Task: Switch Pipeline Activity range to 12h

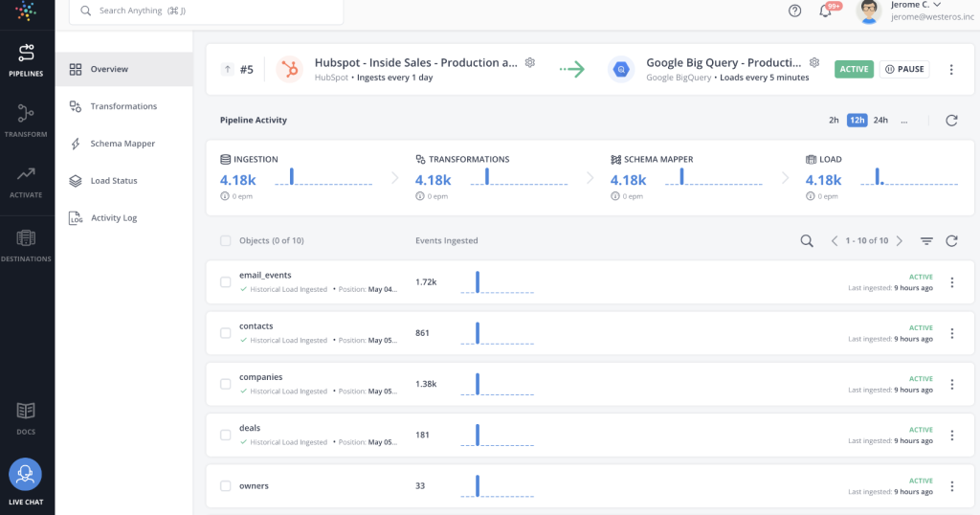Action: click(857, 120)
